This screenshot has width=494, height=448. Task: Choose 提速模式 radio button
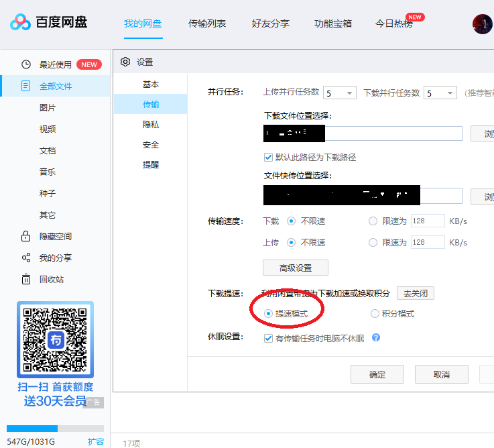268,314
